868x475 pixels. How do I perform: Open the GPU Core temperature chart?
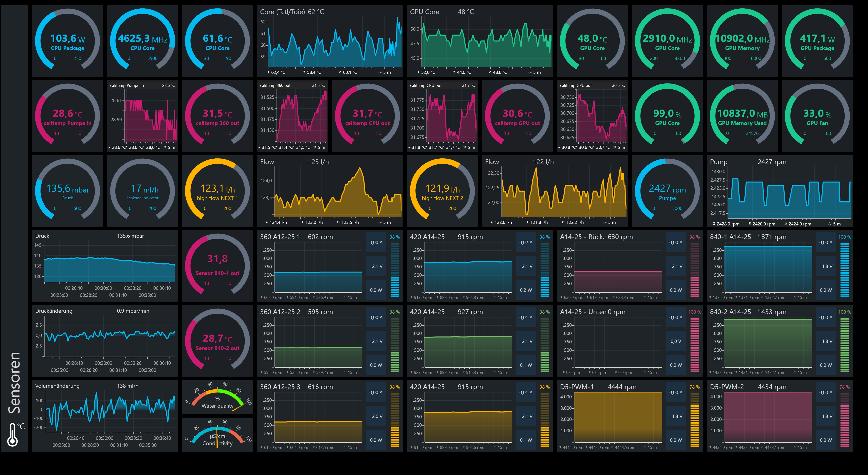[x=479, y=41]
